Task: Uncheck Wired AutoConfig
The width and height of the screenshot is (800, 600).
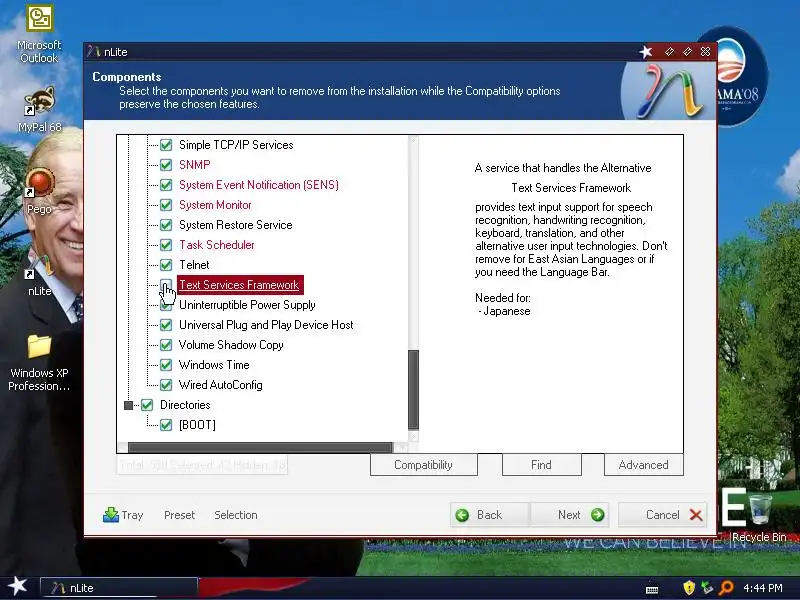Action: click(x=166, y=385)
